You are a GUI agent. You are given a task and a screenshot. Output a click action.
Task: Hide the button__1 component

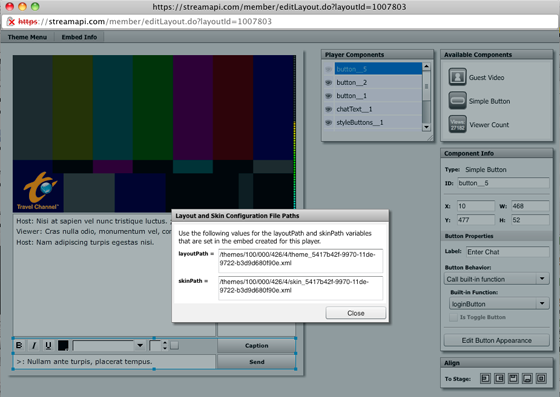[328, 96]
